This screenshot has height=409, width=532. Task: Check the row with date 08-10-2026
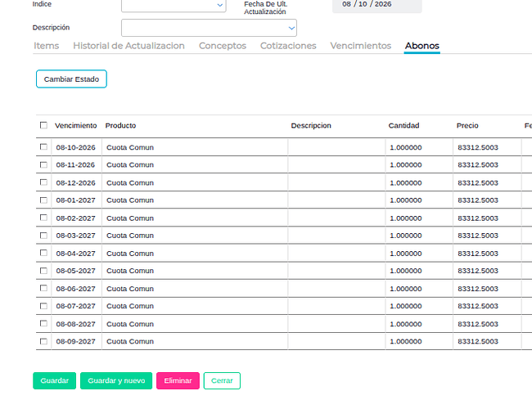(43, 146)
